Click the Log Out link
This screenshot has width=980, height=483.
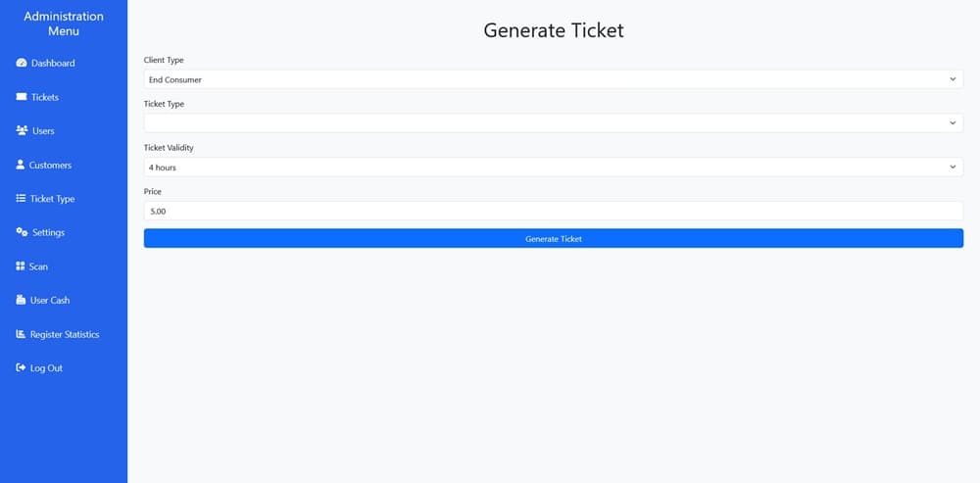[x=46, y=368]
